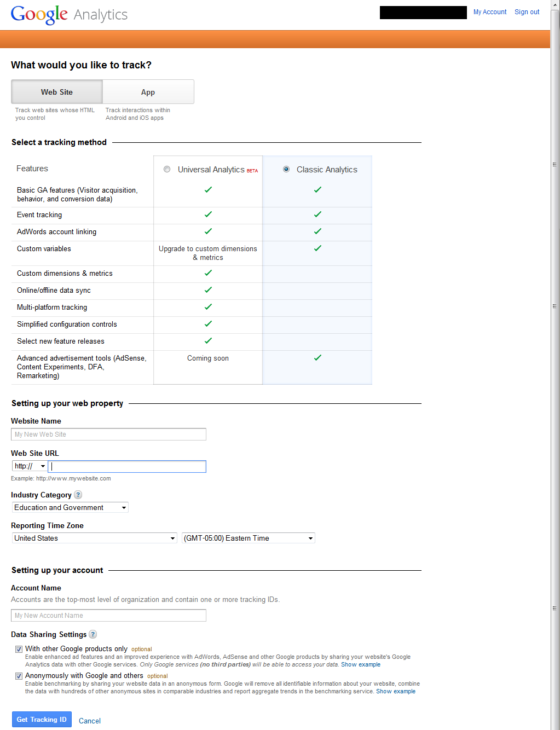Open the Industry Category dropdown
Viewport: 560px width, 730px height.
70,507
